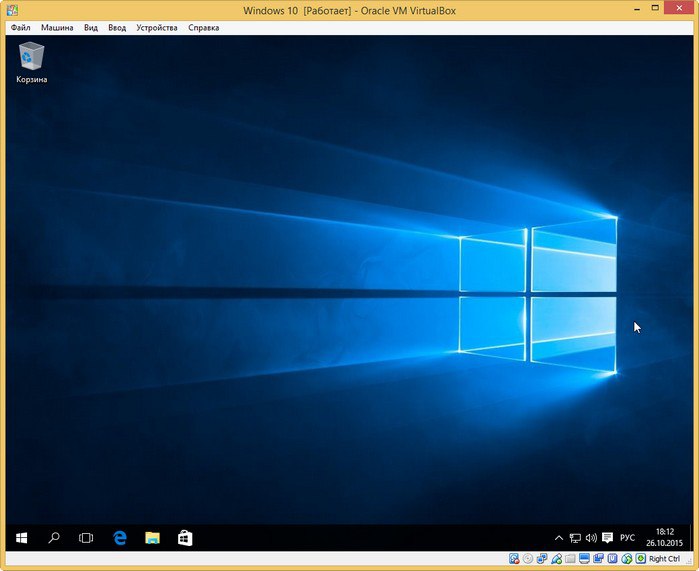699x571 pixels.
Task: Click the network adapters indicator in VirtualBox status bar
Action: (x=542, y=559)
